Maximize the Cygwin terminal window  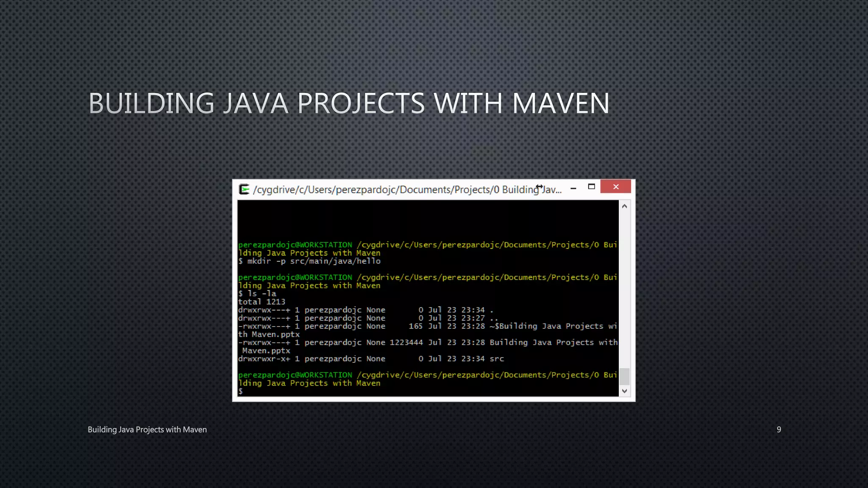coord(592,187)
